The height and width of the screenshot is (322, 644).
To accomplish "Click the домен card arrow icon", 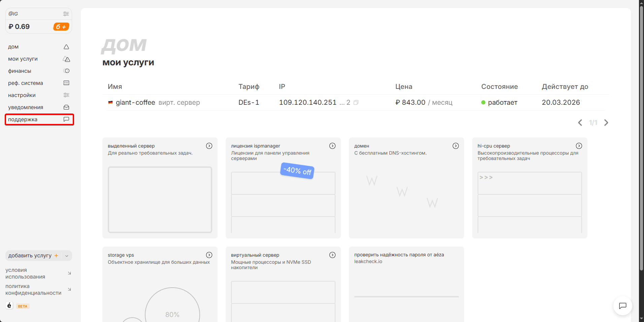I will pyautogui.click(x=456, y=146).
